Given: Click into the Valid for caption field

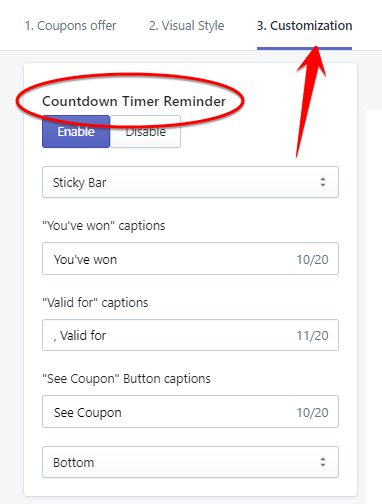Looking at the screenshot, I should [x=190, y=335].
